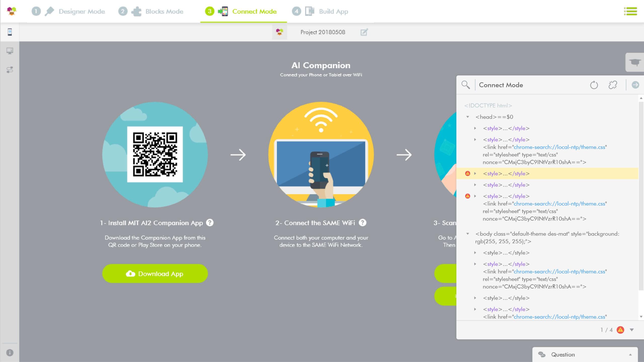
Task: Expand the highlighted style node with warning
Action: coord(475,174)
